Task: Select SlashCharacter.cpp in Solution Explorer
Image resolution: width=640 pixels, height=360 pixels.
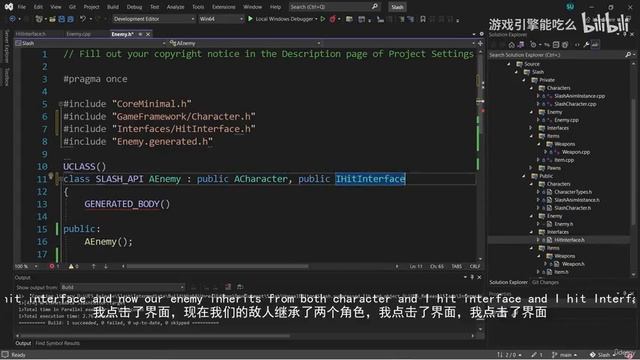Action: click(x=575, y=104)
